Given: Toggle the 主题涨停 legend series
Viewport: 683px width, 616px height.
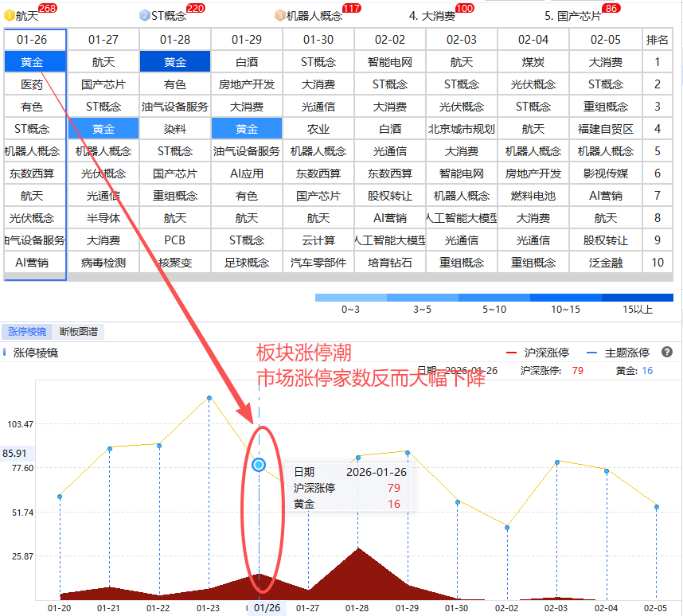Looking at the screenshot, I should coord(619,353).
